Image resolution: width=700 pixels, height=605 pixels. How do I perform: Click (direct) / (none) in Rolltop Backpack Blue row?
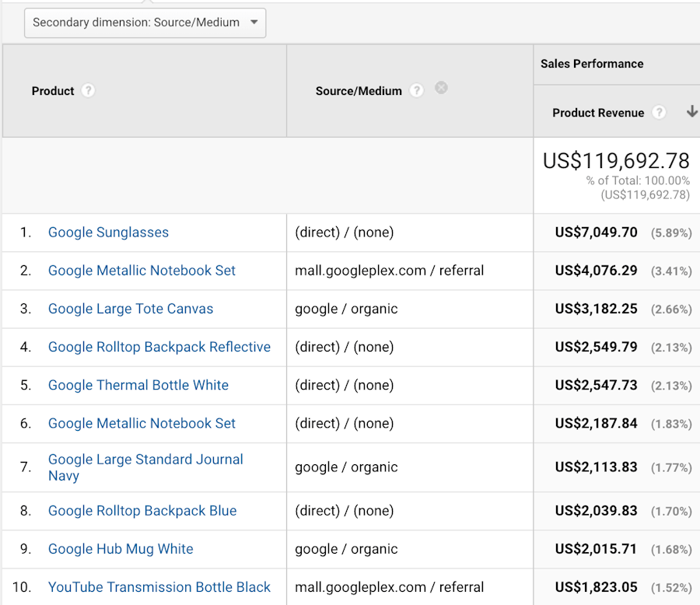click(345, 511)
